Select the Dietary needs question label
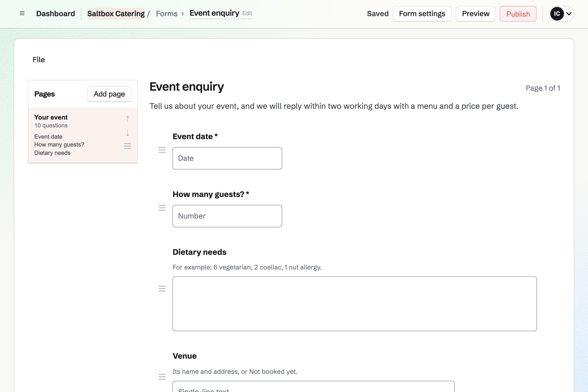Screen dimensions: 588x392 pyautogui.click(x=199, y=252)
